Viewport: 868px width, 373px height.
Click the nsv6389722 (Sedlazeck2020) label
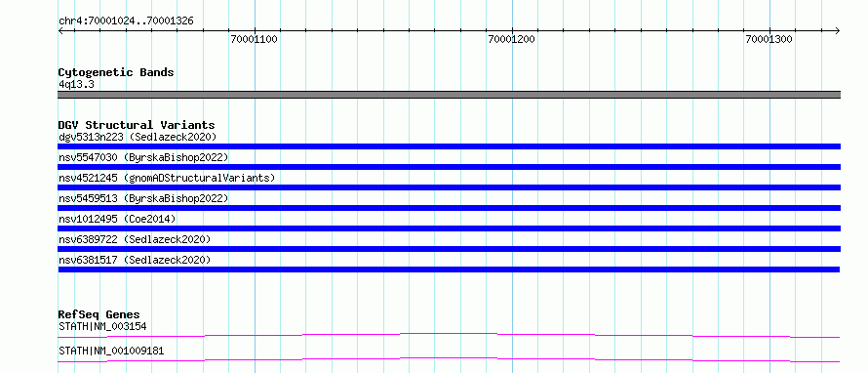[x=135, y=239]
